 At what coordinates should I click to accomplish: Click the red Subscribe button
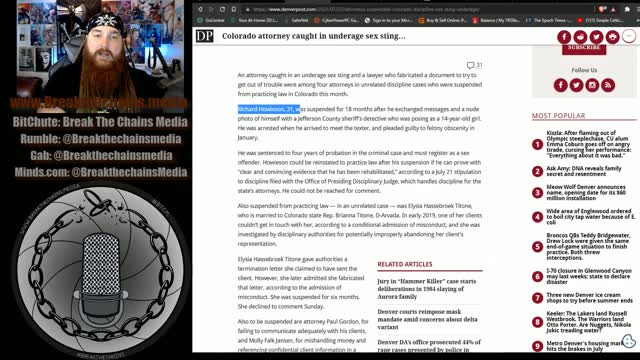(x=584, y=49)
